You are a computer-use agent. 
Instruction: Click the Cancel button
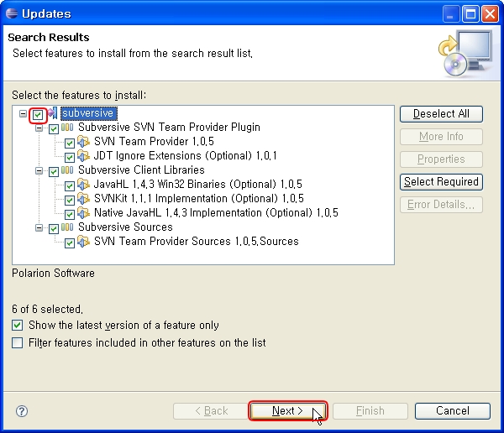tap(453, 411)
